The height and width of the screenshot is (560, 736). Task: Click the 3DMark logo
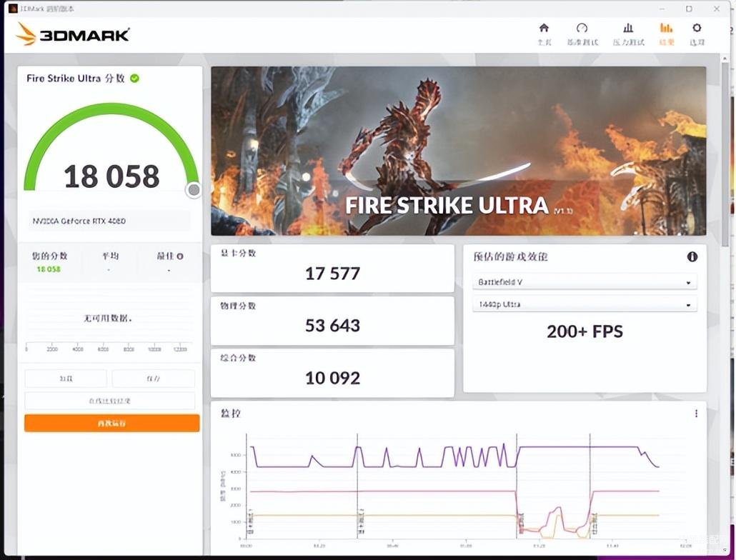(x=73, y=34)
